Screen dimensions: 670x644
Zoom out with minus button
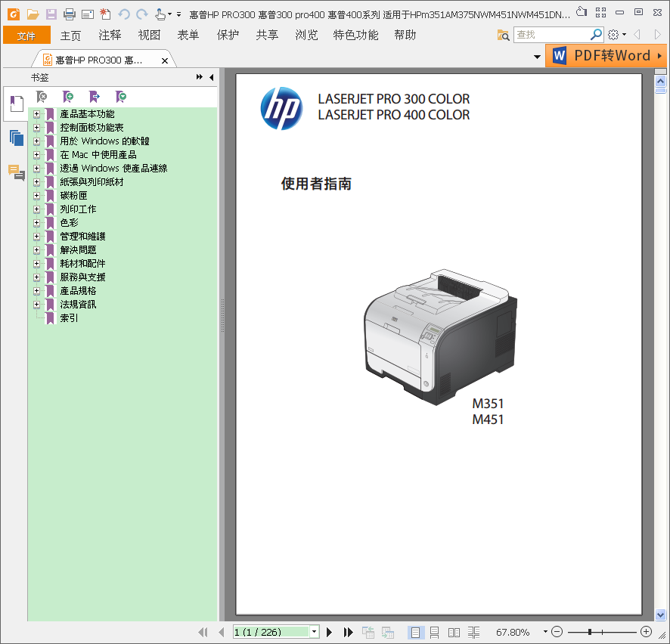557,631
